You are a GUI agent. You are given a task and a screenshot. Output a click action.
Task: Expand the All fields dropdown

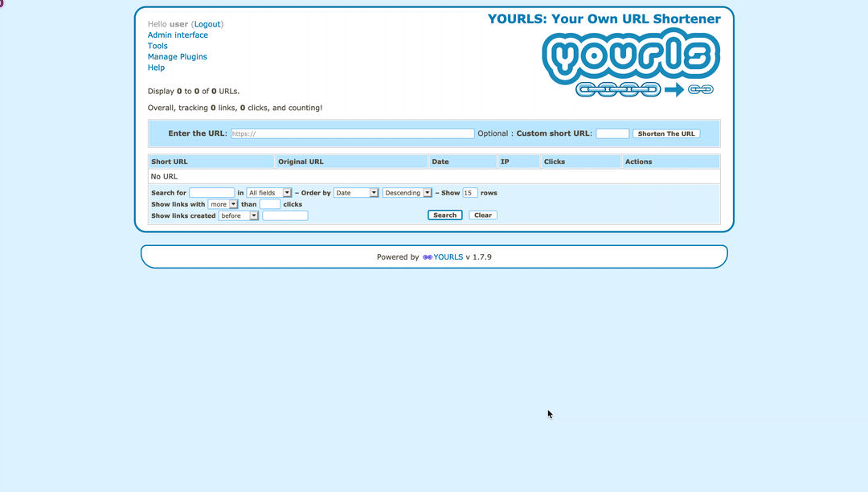pyautogui.click(x=269, y=193)
